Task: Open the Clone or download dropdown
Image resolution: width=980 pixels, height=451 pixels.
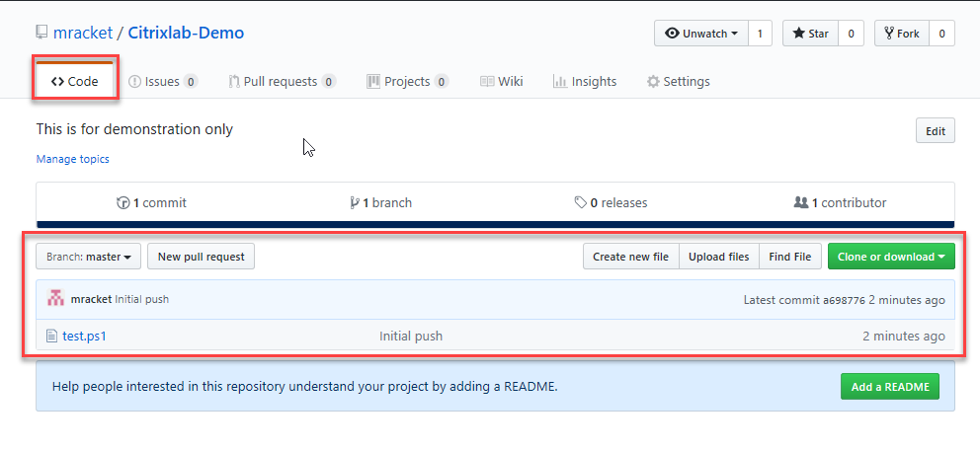Action: [891, 257]
